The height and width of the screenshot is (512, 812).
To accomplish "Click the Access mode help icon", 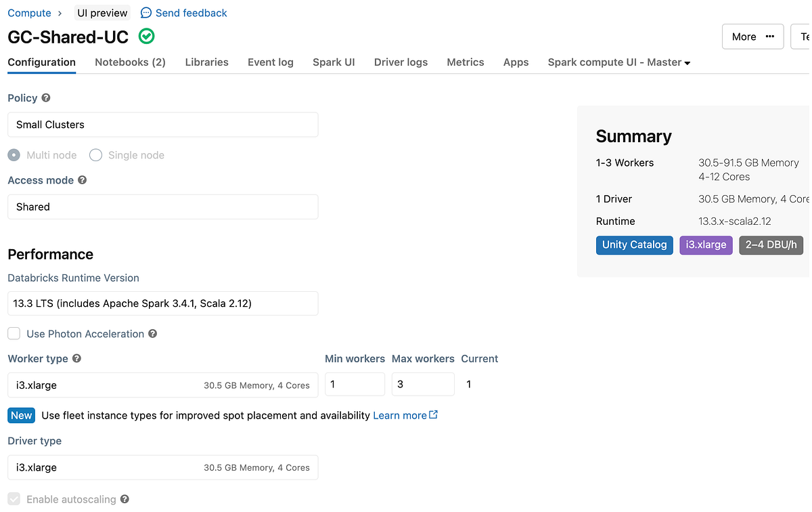I will (x=82, y=180).
